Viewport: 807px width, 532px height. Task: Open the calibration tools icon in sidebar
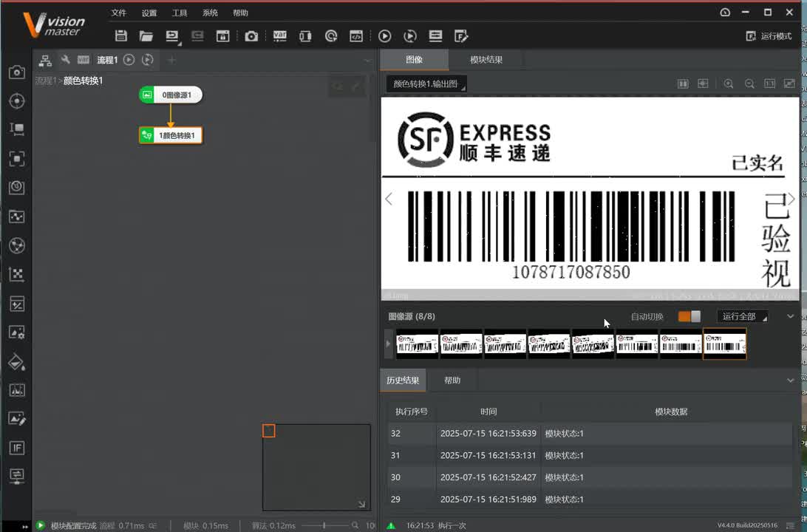[17, 274]
